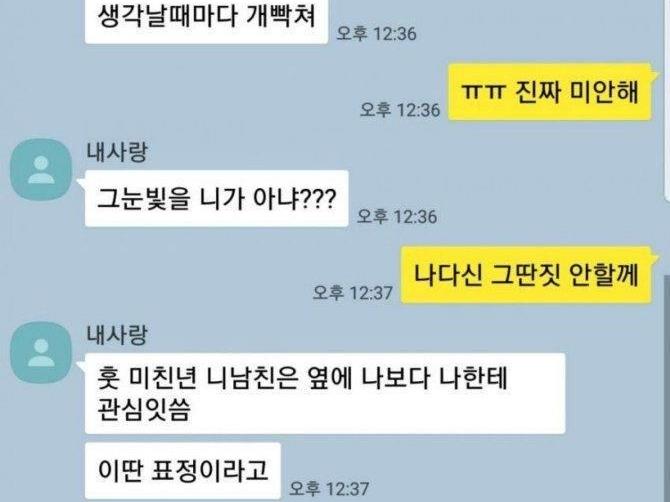Select the 이딴 표정이라고 message bubble
The image size is (670, 502).
(183, 471)
